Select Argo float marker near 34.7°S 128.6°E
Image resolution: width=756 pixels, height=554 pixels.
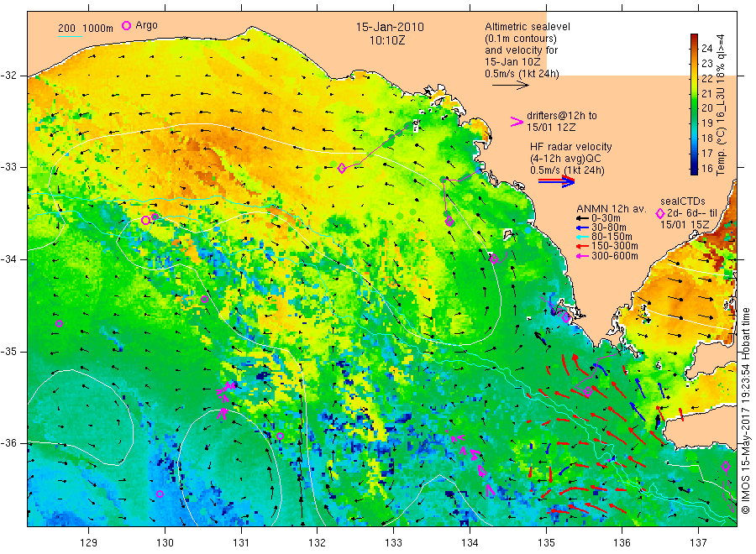point(60,324)
